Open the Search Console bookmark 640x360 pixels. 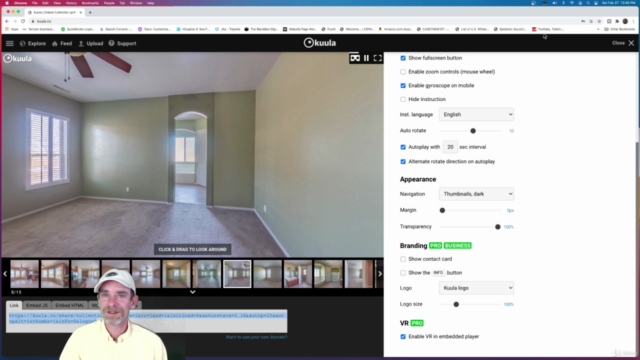[x=116, y=29]
